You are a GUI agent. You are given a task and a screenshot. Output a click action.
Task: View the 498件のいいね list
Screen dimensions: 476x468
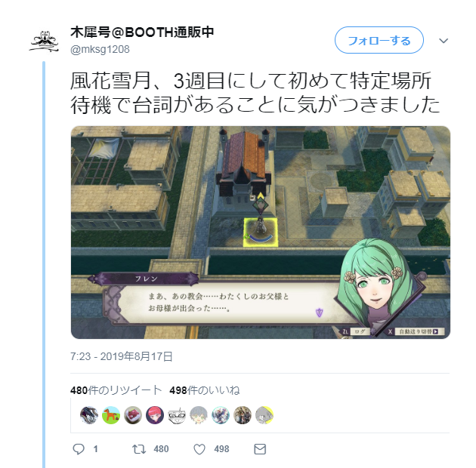point(205,390)
